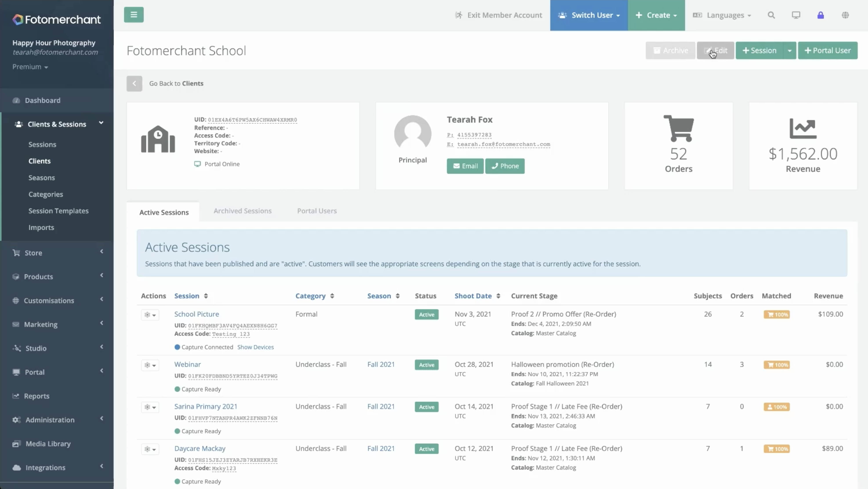Image resolution: width=868 pixels, height=489 pixels.
Task: Open actions gear dropdown for School Picture
Action: point(150,315)
